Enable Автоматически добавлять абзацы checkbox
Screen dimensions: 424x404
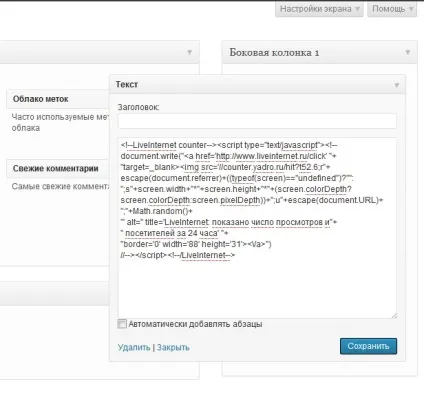point(122,324)
